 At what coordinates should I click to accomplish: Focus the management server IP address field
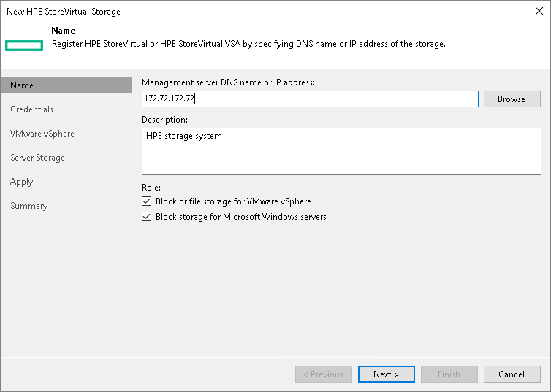click(310, 99)
